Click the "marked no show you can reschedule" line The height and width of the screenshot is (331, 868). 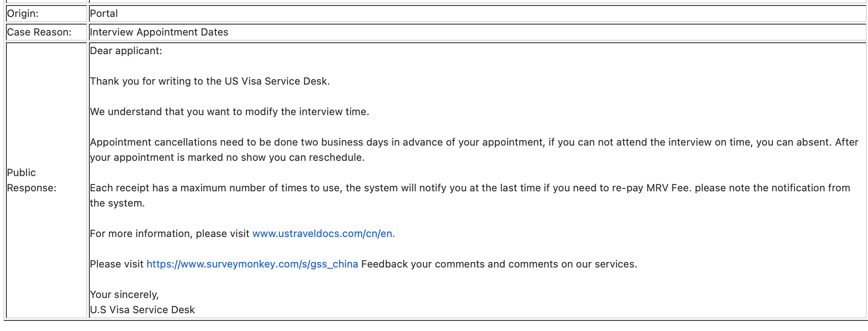click(x=227, y=157)
